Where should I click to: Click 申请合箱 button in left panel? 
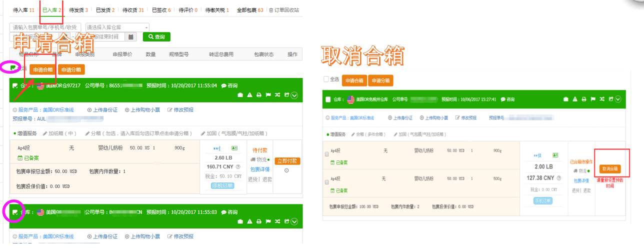tap(43, 70)
